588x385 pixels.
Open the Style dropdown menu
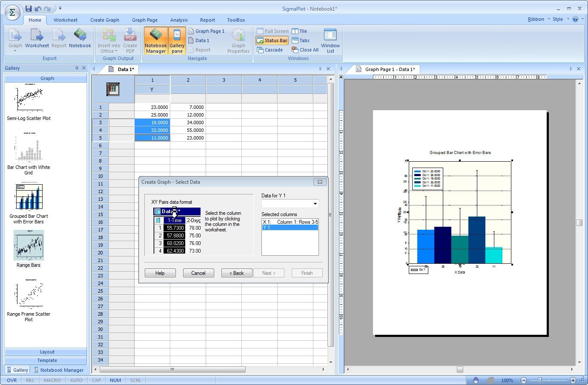coord(560,19)
